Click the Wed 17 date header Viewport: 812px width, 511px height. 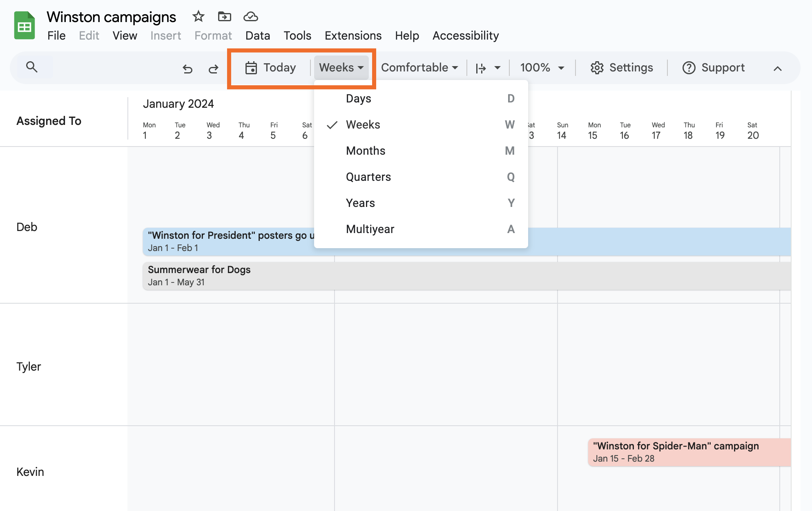tap(658, 131)
